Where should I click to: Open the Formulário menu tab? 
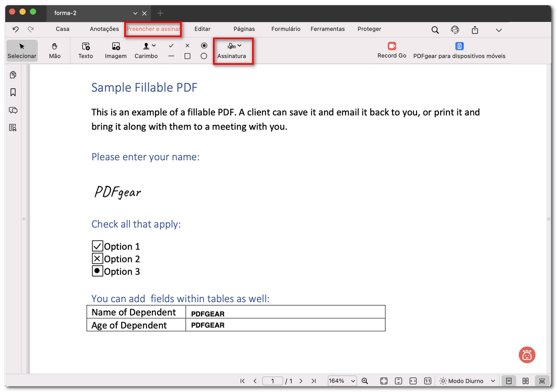(x=286, y=29)
